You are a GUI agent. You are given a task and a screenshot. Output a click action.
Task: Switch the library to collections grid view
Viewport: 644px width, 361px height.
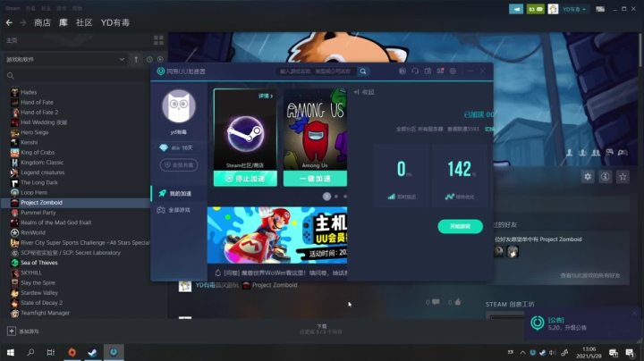(x=158, y=40)
